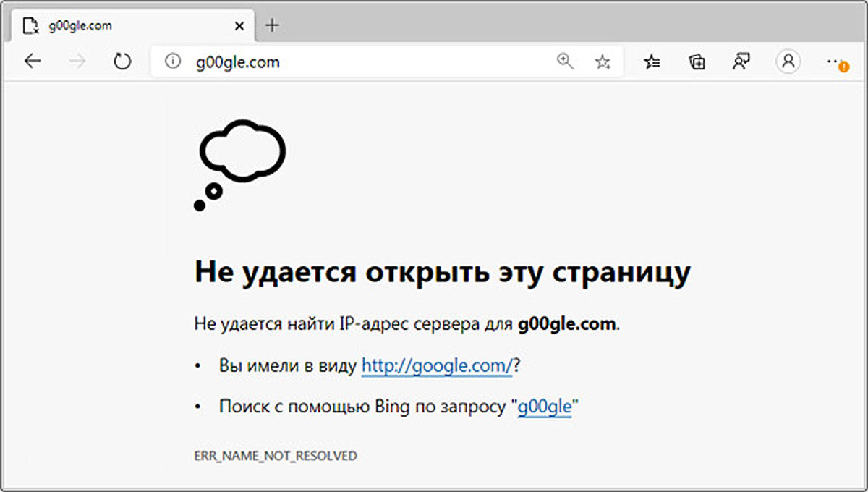
Task: Open the Collections icon
Action: pyautogui.click(x=697, y=62)
